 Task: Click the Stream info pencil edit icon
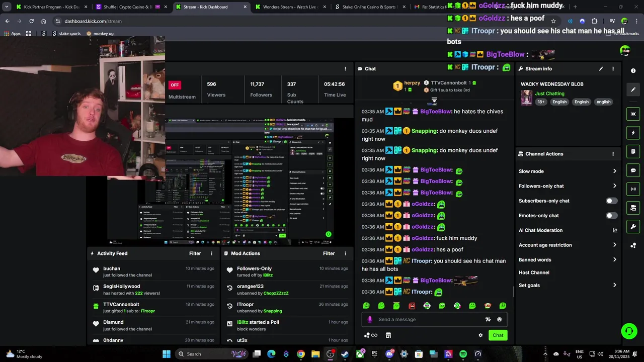601,69
